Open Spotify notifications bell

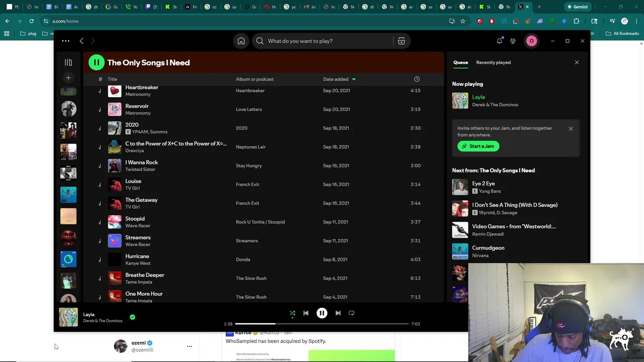pyautogui.click(x=499, y=41)
